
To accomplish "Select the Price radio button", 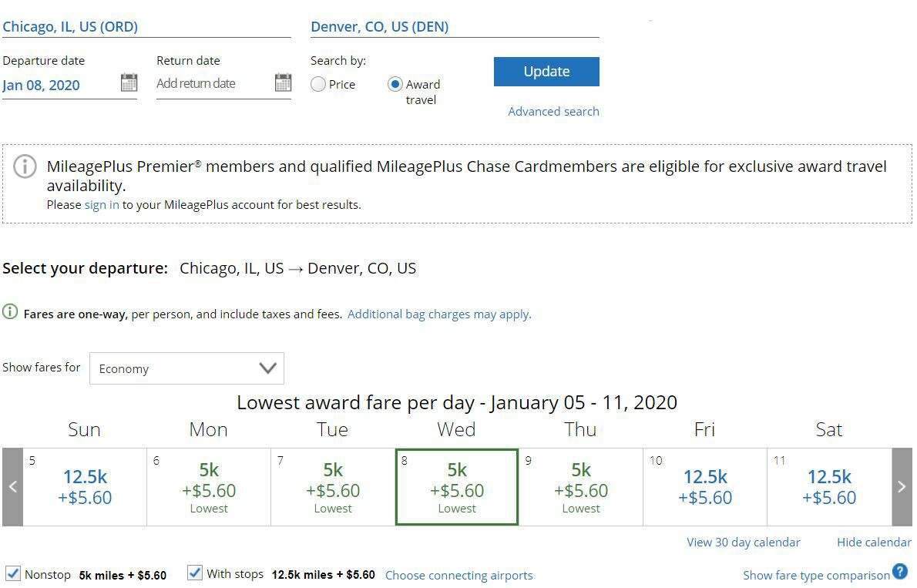I will (x=318, y=84).
